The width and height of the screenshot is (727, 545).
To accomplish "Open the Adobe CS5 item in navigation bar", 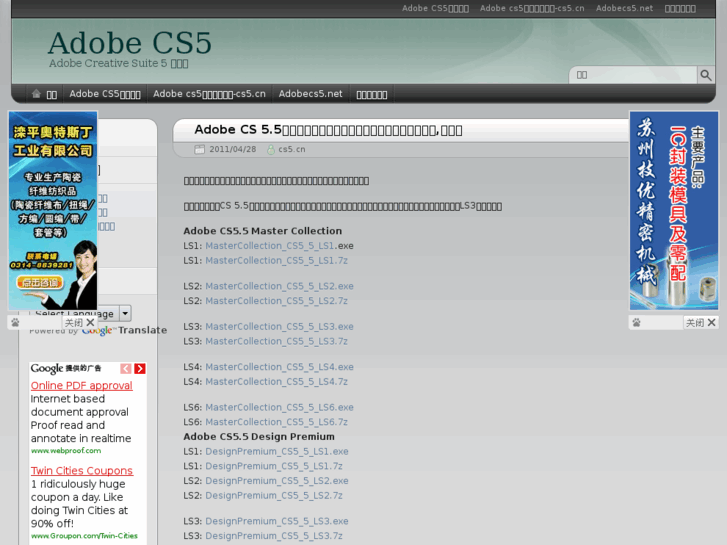I will click(105, 94).
